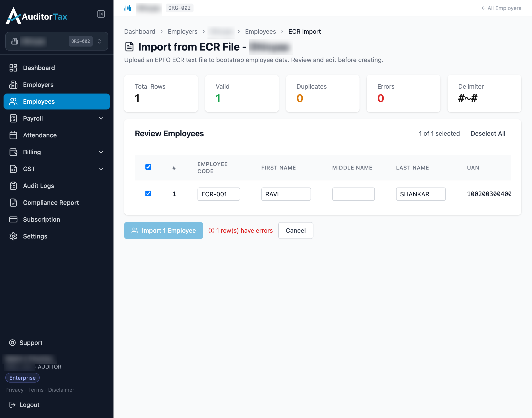Expand the Billing submenu chevron
This screenshot has width=532, height=418.
coord(101,152)
